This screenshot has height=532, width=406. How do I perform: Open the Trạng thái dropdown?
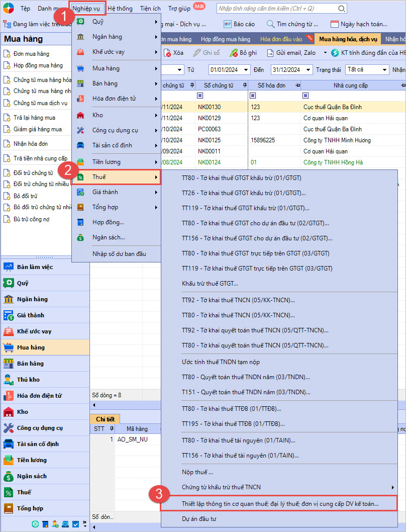click(x=384, y=70)
